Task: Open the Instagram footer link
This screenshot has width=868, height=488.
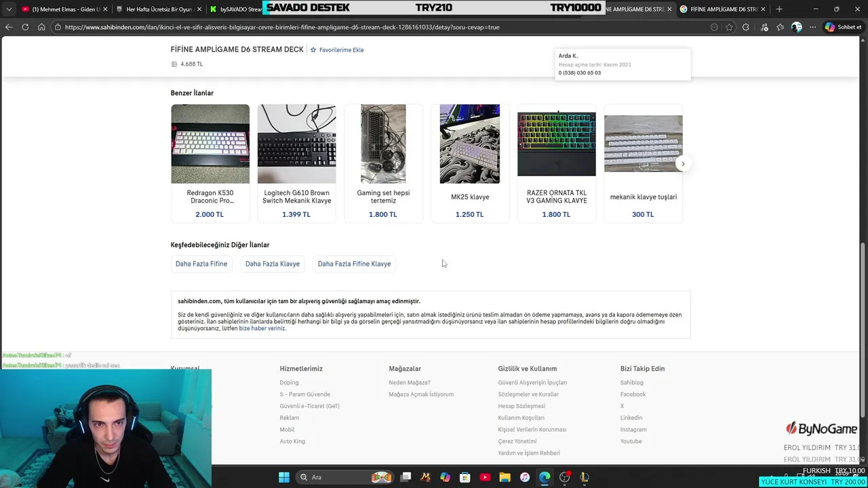Action: point(633,429)
